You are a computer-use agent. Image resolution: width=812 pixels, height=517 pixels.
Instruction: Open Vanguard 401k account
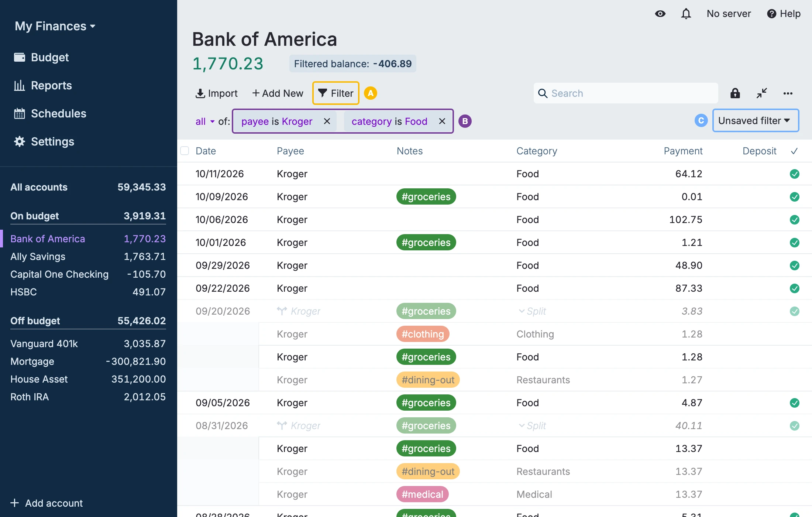point(88,343)
